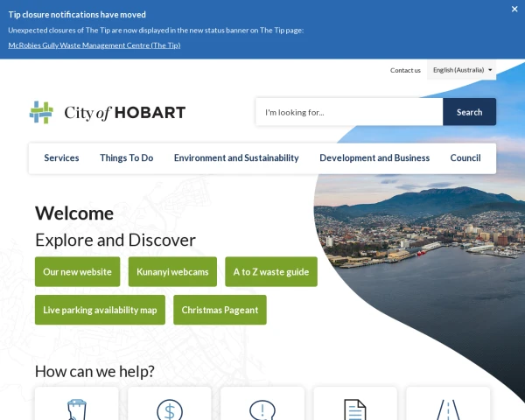The width and height of the screenshot is (525, 420).
Task: Follow the McRobies Gully Waste Management Centre link
Action: click(94, 45)
